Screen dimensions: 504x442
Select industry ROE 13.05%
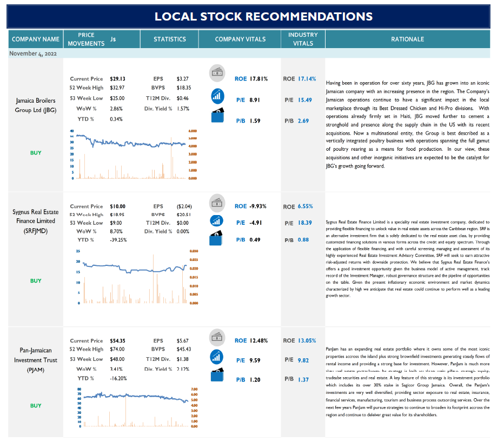tap(307, 340)
